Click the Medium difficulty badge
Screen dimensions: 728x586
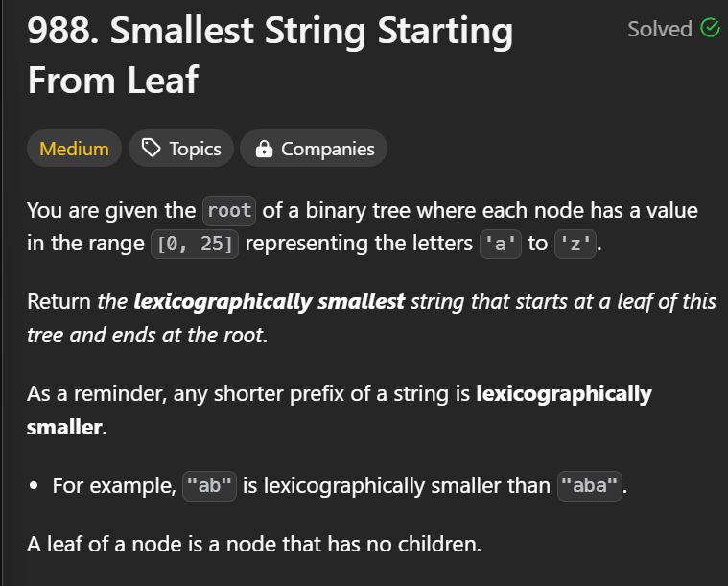(74, 149)
